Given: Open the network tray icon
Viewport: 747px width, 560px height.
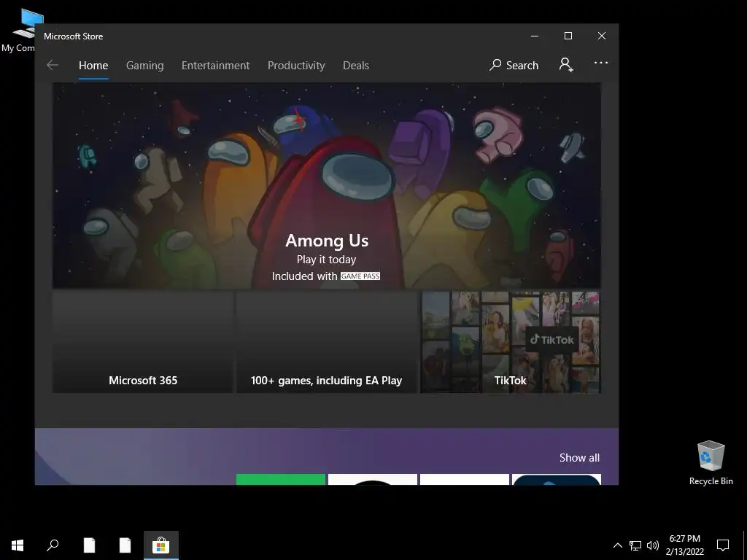Looking at the screenshot, I should 635,545.
